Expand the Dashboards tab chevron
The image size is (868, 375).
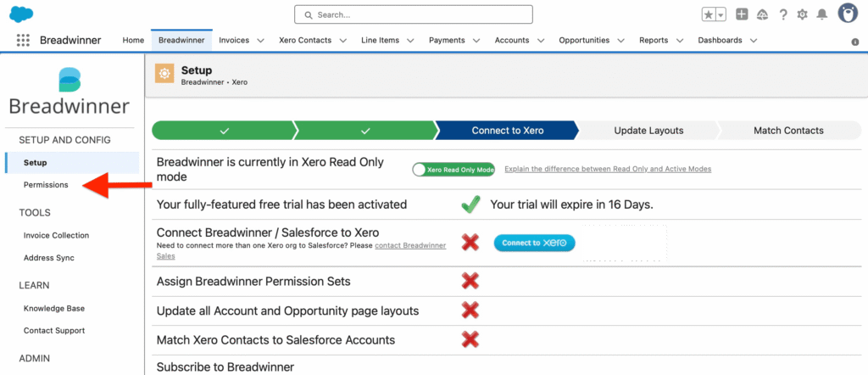[753, 41]
